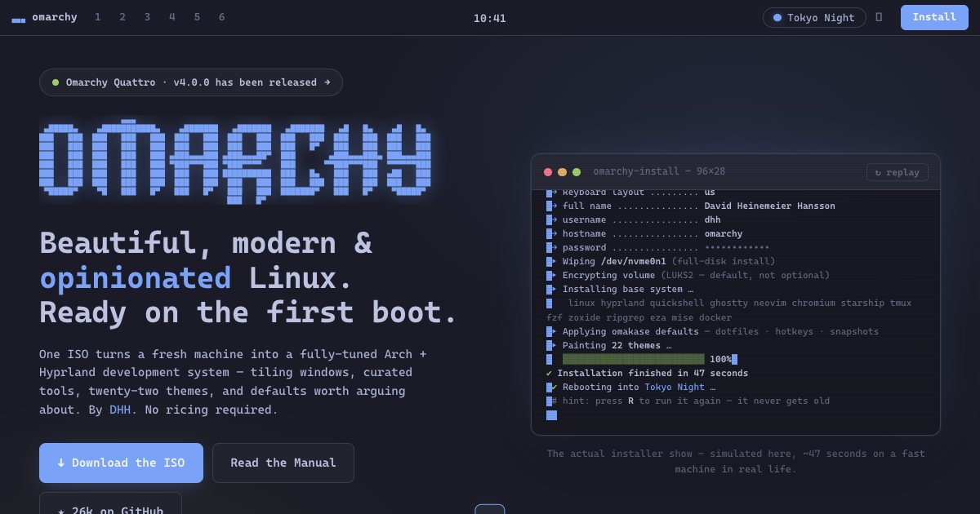Click the small icon beside Tokyo Night
980x514 pixels.
point(880,17)
